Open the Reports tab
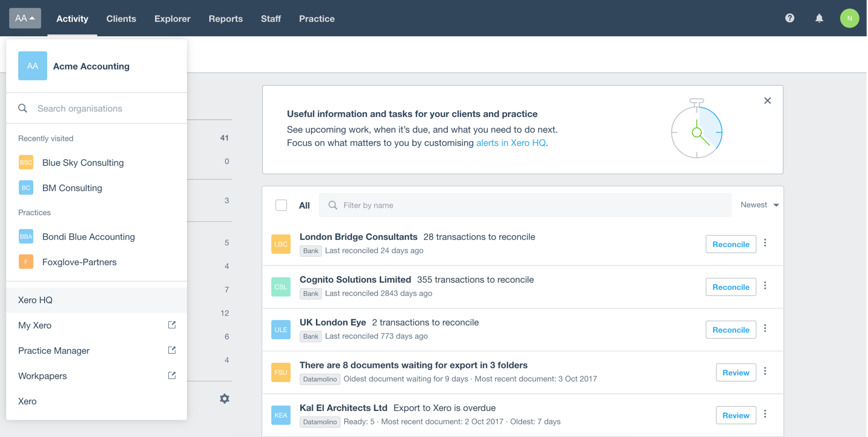 click(225, 19)
